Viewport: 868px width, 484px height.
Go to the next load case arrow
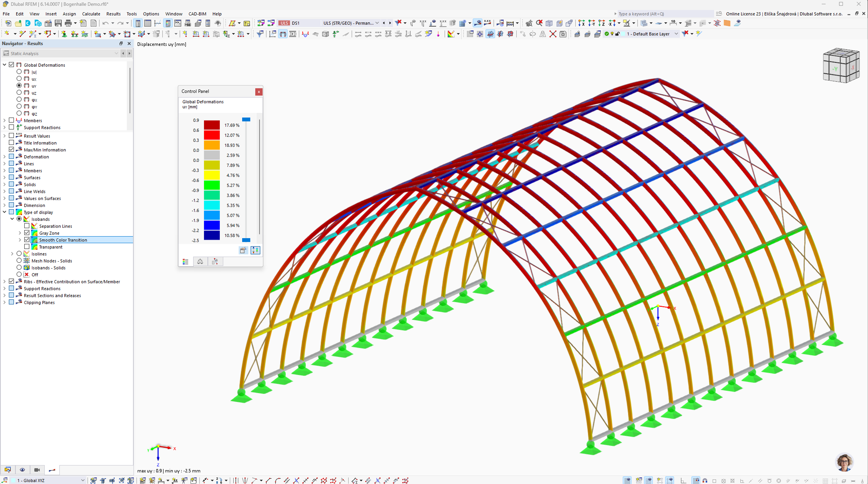pos(390,23)
